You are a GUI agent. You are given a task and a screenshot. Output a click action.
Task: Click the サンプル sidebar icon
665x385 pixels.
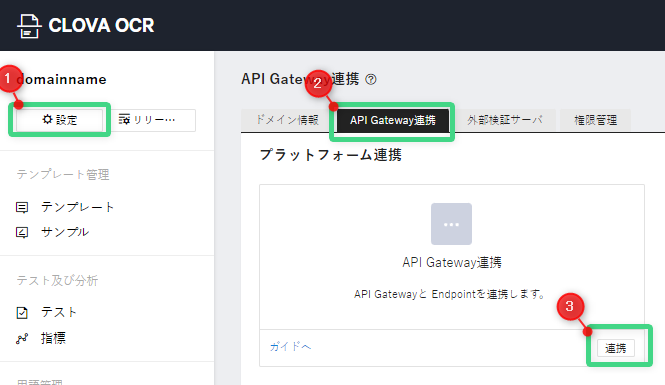tap(22, 232)
